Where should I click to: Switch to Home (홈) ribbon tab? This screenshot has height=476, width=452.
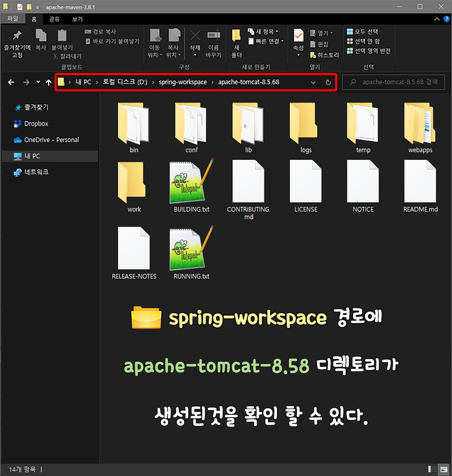pos(34,19)
